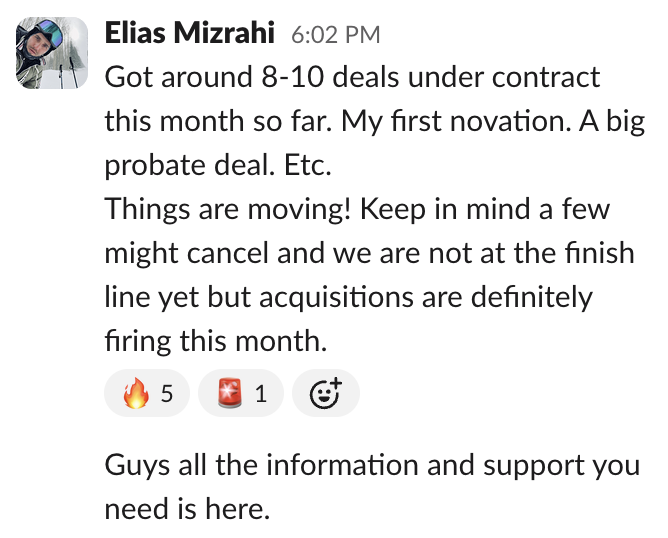668x538 pixels.
Task: Click the "Things are moving!" sentence
Action: (228, 209)
